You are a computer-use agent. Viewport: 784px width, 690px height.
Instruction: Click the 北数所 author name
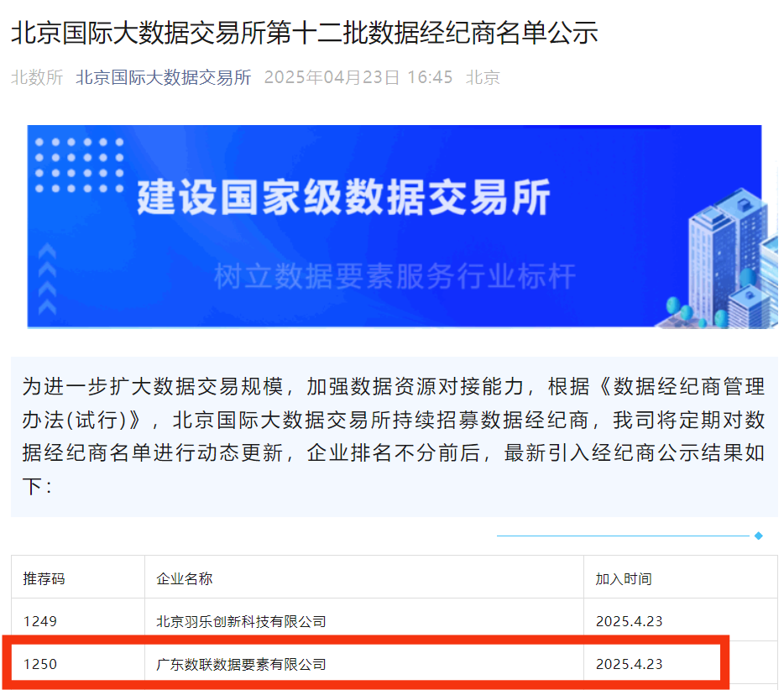(x=36, y=78)
